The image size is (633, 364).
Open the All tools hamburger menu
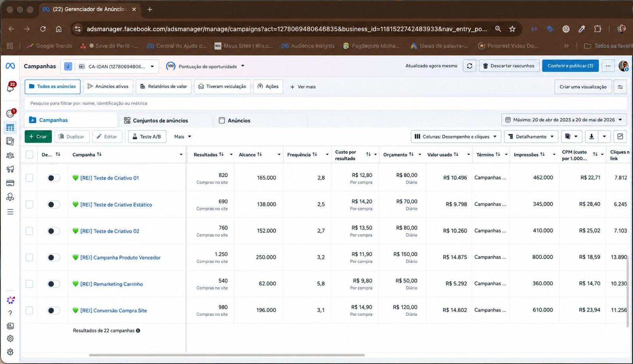(10, 212)
